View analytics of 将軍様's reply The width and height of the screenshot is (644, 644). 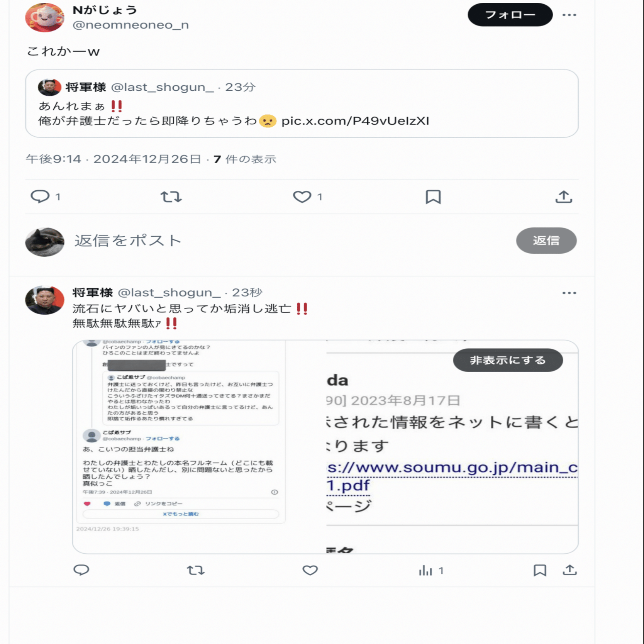pos(425,570)
